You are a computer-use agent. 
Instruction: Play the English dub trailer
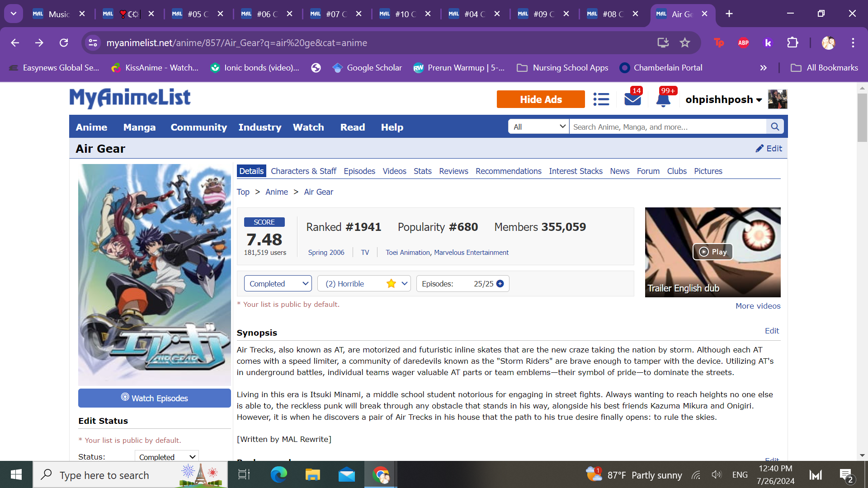[712, 252]
